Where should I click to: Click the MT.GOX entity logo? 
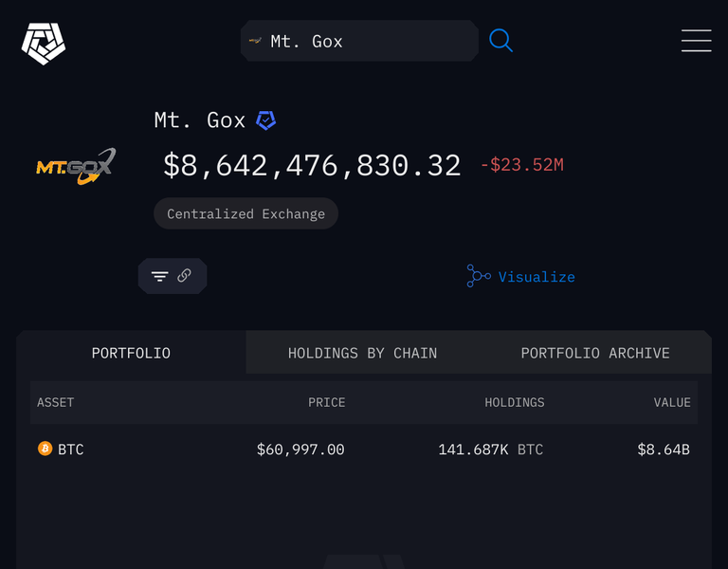click(76, 166)
